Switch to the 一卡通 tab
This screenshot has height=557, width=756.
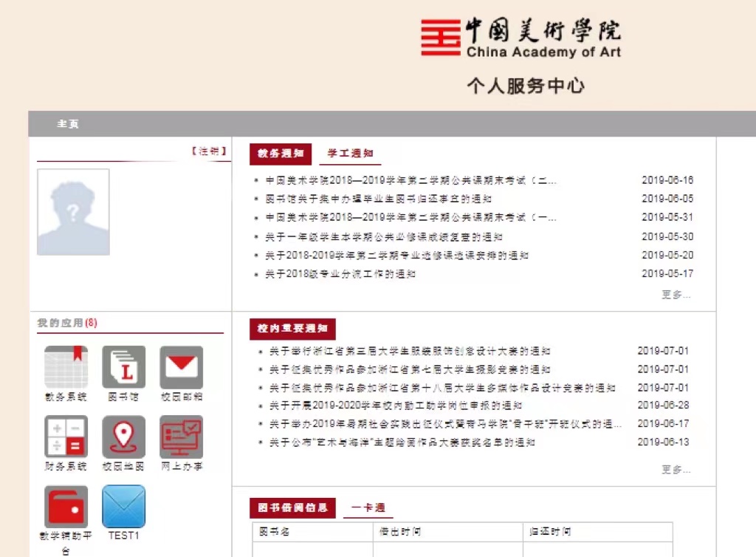(x=368, y=508)
